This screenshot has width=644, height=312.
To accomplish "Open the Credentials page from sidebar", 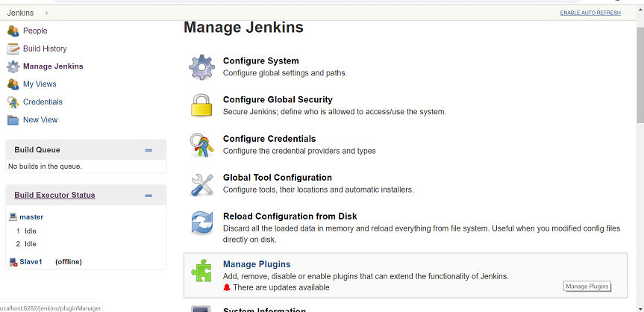I will click(43, 102).
